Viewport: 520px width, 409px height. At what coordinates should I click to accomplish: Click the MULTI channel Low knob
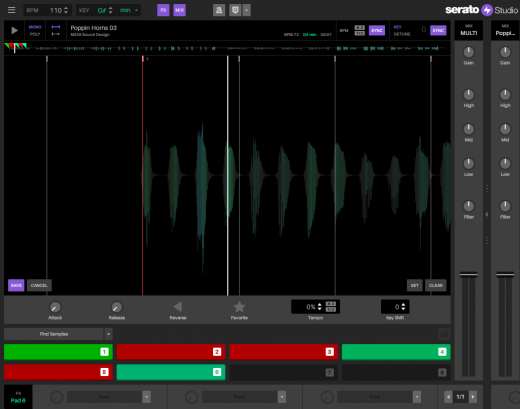point(469,163)
